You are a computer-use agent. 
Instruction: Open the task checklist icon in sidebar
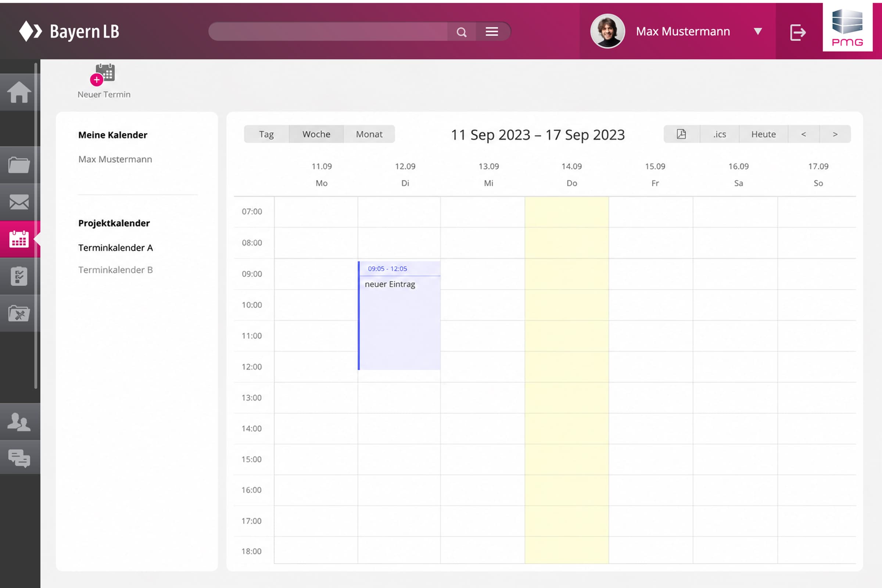[x=19, y=276]
